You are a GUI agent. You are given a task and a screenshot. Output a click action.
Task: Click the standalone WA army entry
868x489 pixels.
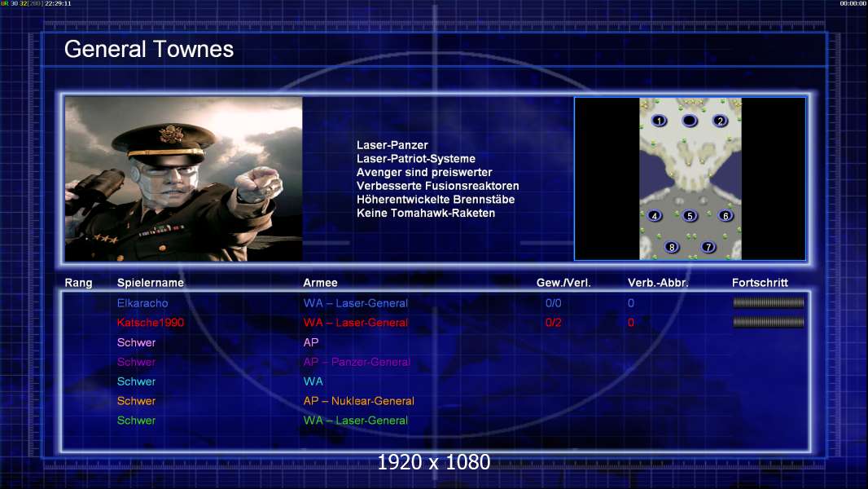coord(313,381)
